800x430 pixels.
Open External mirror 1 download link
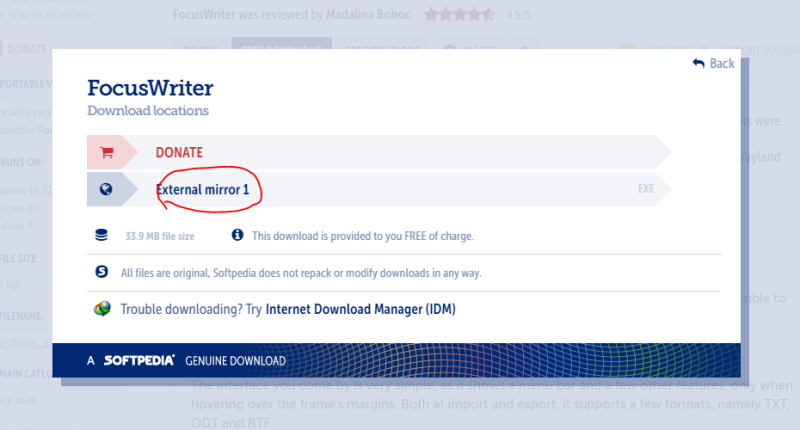[203, 190]
